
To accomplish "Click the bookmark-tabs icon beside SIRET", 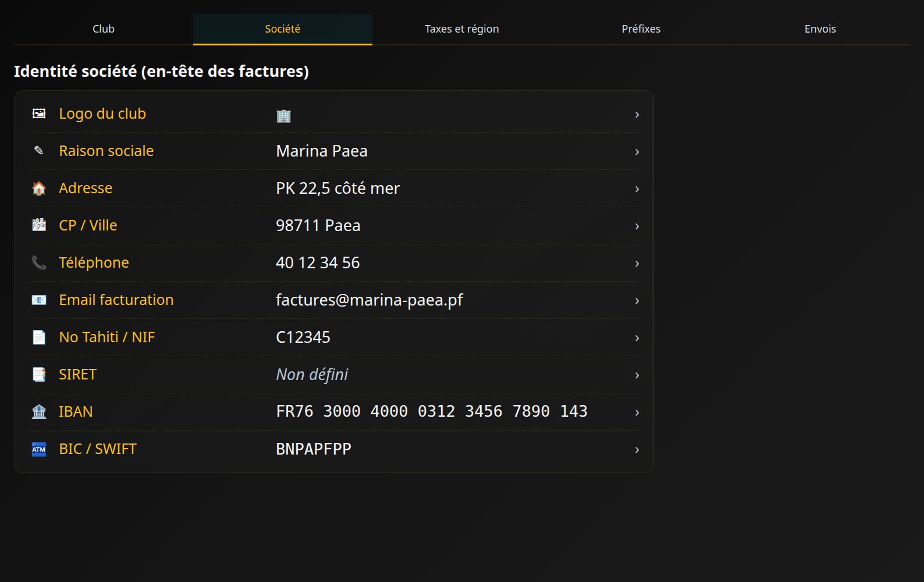I will point(39,374).
